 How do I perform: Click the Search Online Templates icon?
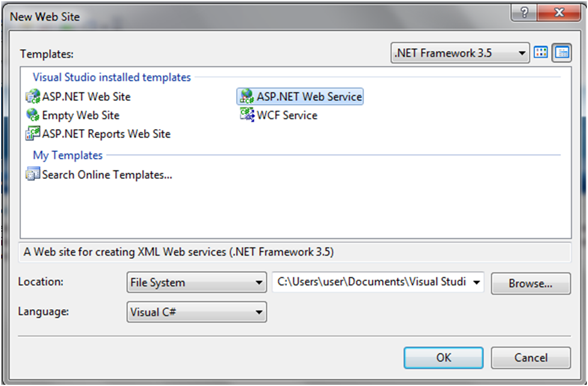[x=32, y=175]
